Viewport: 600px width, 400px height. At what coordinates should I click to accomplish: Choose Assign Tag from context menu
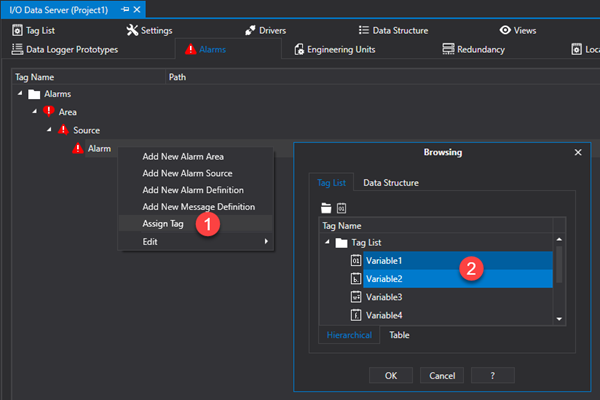pos(162,224)
